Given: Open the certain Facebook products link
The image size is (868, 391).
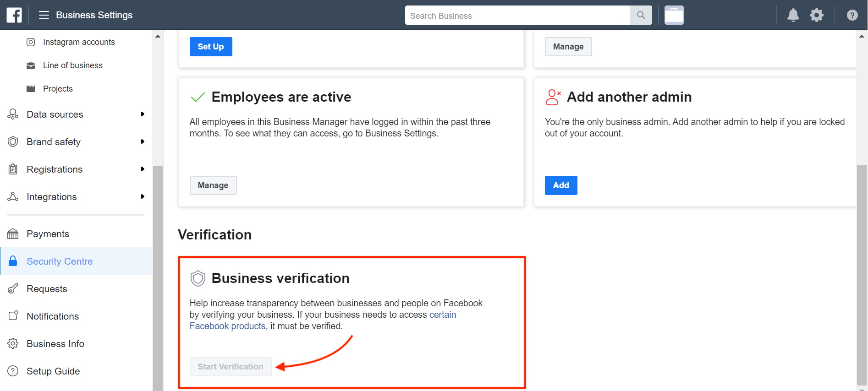Looking at the screenshot, I should [323, 320].
